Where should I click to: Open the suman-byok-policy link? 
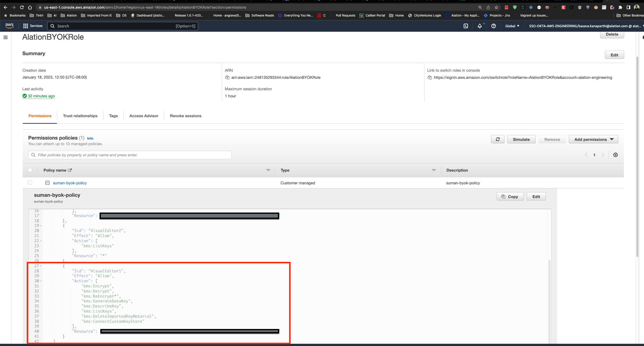[70, 183]
